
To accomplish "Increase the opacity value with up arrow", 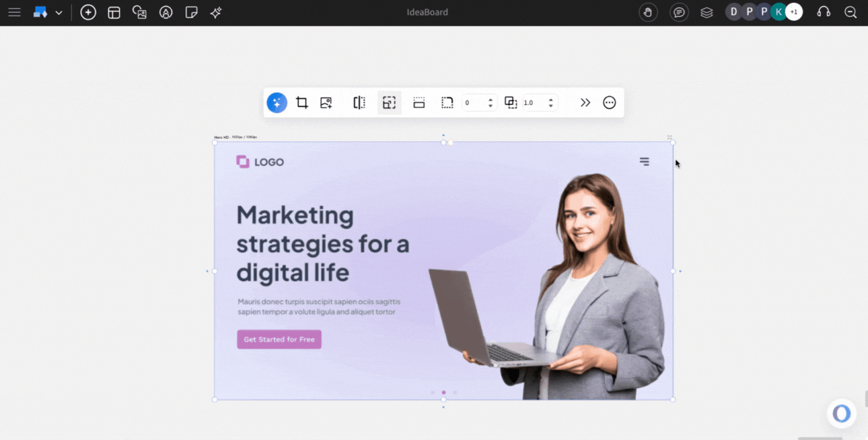I will tap(551, 100).
